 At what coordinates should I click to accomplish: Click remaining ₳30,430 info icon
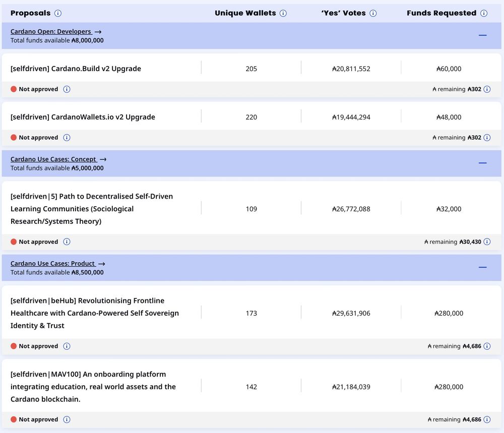[x=487, y=242]
